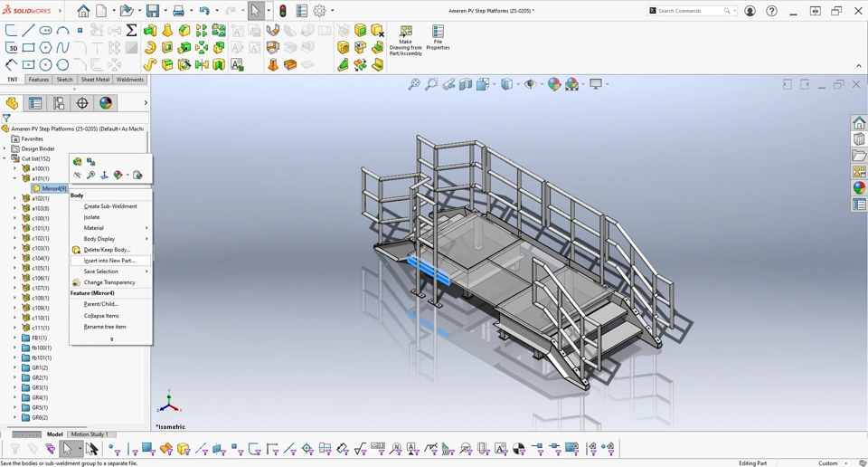The height and width of the screenshot is (467, 868).
Task: Select the 3D Sketch tool
Action: click(11, 48)
